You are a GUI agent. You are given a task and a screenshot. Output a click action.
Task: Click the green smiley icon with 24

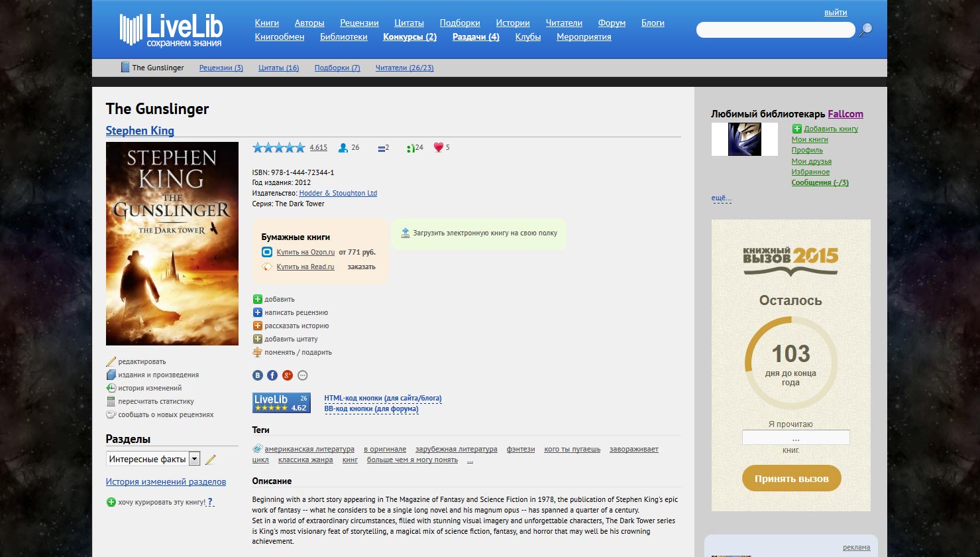pyautogui.click(x=410, y=148)
